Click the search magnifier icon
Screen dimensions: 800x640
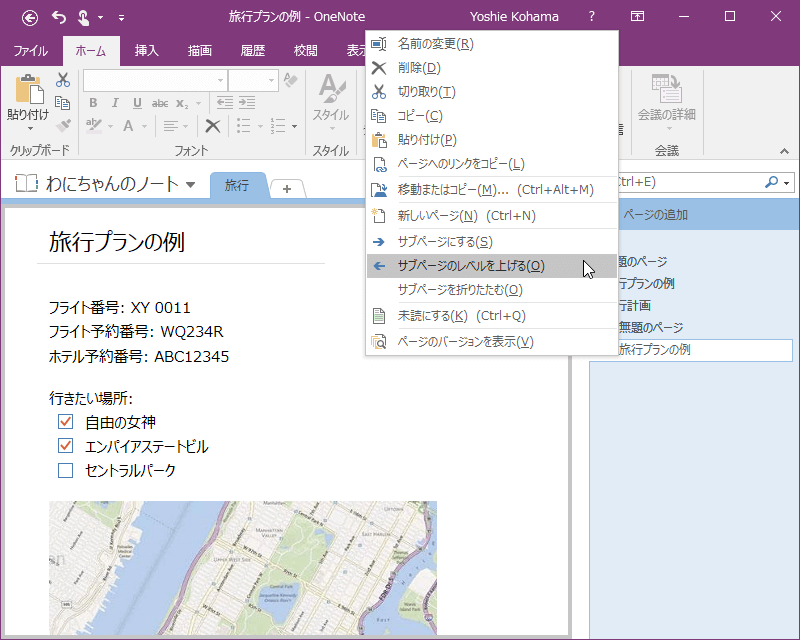771,182
